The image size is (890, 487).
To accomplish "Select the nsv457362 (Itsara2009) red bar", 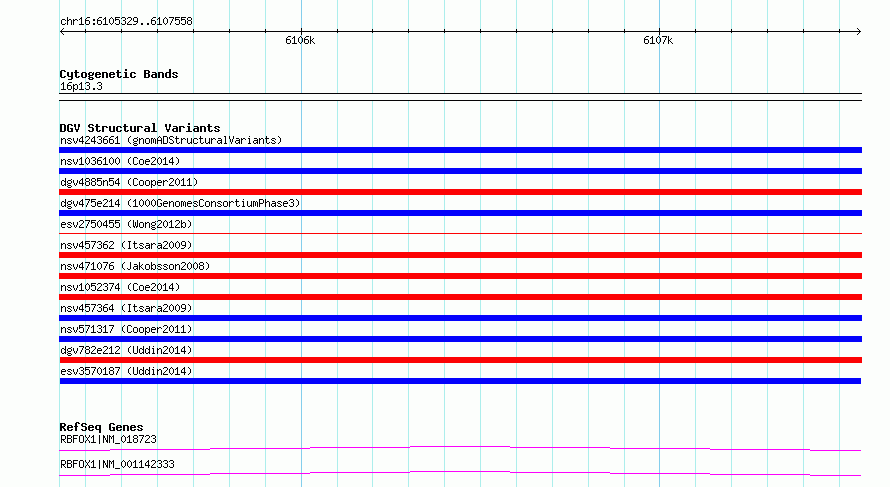I will (460, 255).
